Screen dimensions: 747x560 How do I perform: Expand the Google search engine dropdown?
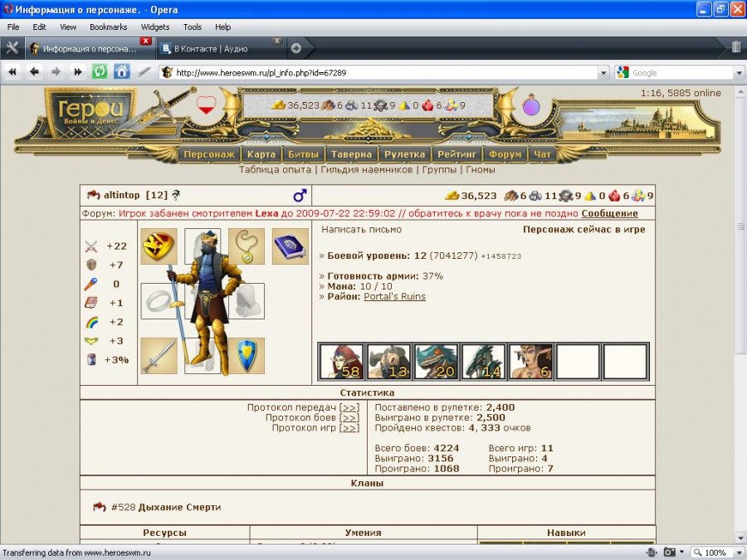(x=738, y=73)
